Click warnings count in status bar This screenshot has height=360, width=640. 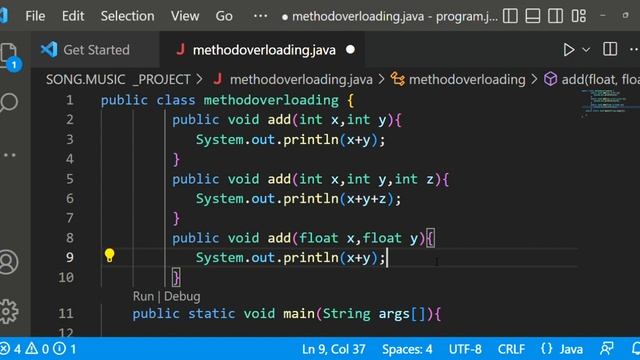(37, 349)
